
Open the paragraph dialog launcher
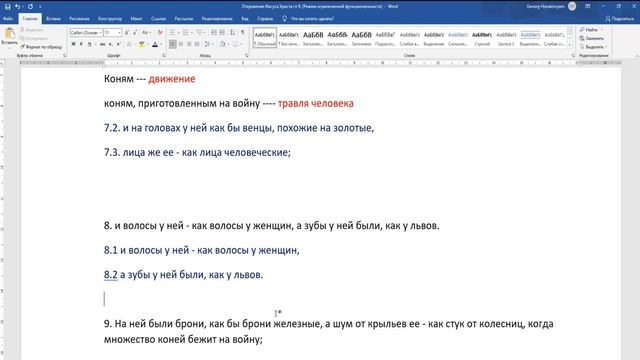coord(247,56)
